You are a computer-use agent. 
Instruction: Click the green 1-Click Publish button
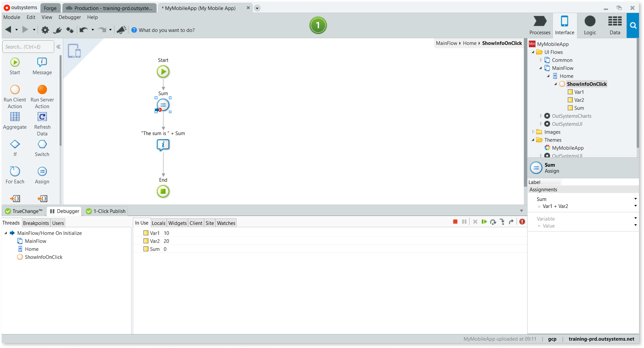[318, 25]
